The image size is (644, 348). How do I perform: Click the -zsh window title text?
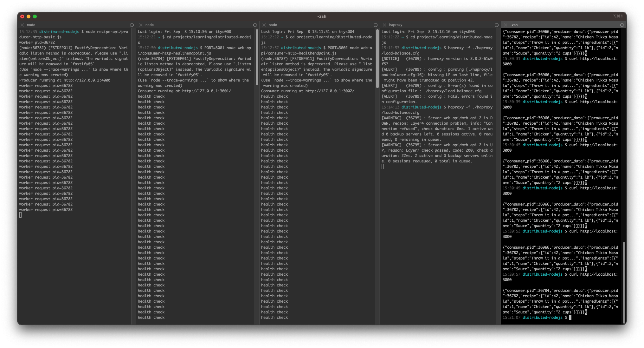click(x=322, y=16)
